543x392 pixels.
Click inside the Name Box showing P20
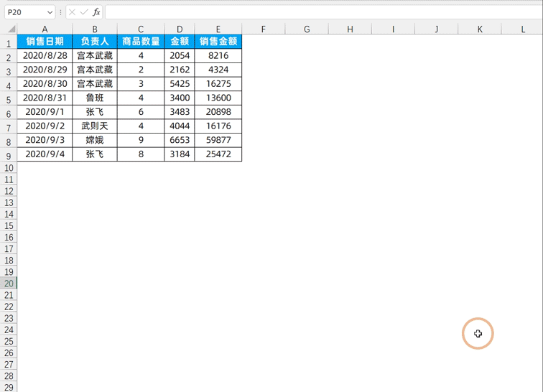[23, 12]
